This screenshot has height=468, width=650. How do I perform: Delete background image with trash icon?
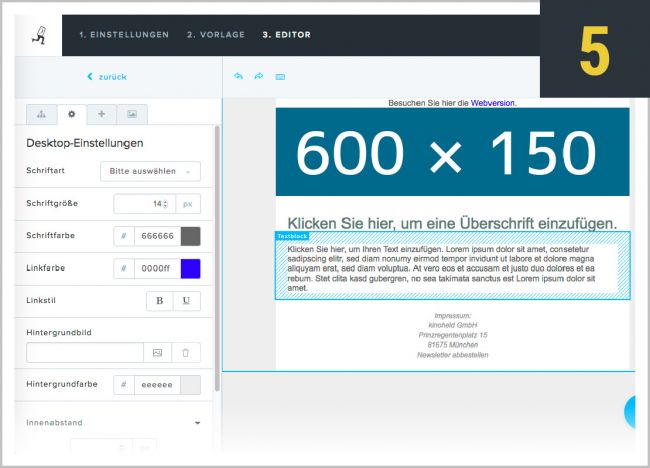pos(185,352)
